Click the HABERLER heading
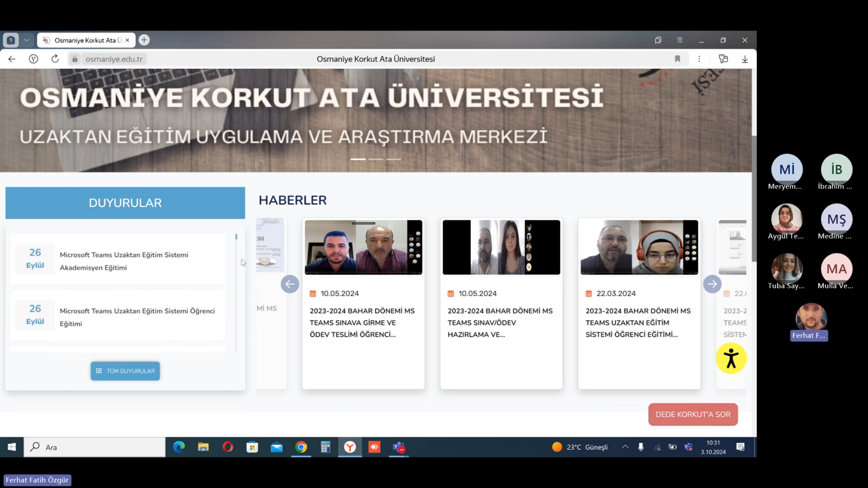Image resolution: width=868 pixels, height=488 pixels. click(x=292, y=200)
